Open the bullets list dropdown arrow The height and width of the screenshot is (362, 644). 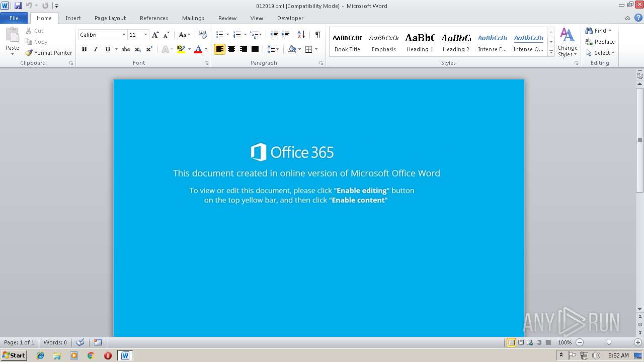(x=227, y=35)
